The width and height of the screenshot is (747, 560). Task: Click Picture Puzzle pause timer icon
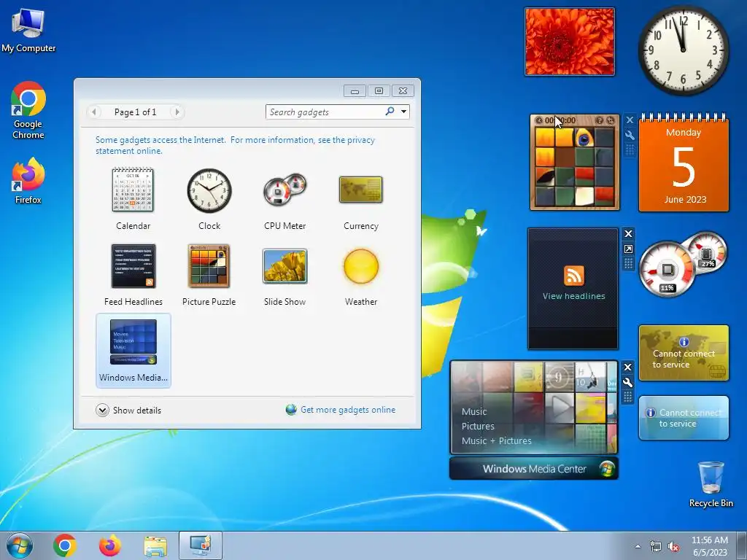pyautogui.click(x=539, y=120)
